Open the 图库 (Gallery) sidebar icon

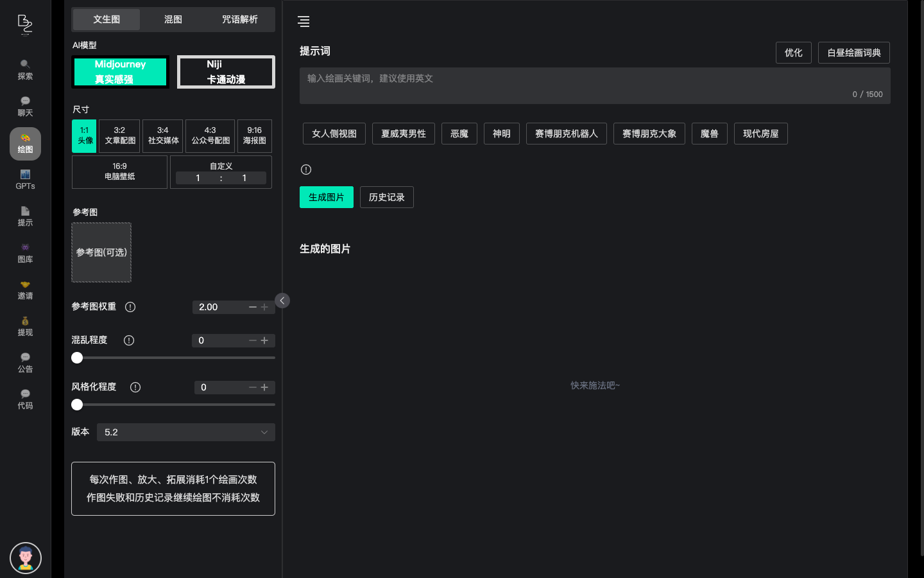[x=25, y=253]
